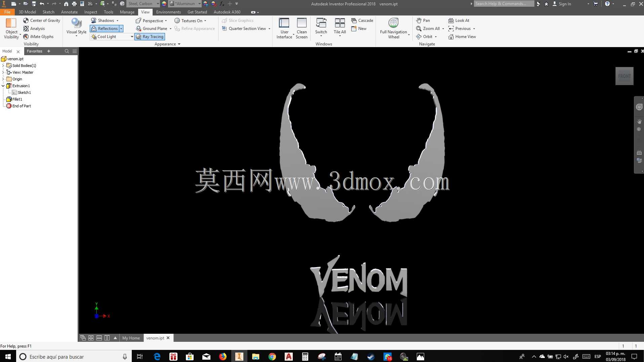Return to Home View
This screenshot has height=362, width=644.
coord(462,37)
